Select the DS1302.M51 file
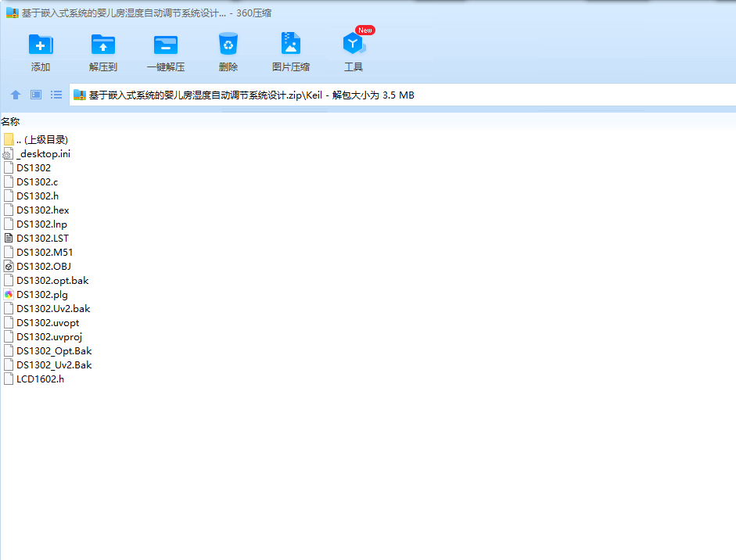Image resolution: width=736 pixels, height=560 pixels. [45, 252]
